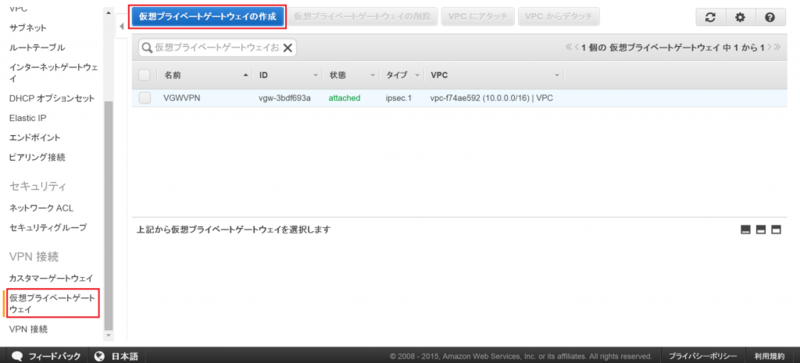The width and height of the screenshot is (800, 363).
Task: Select the VGWVPN row checkbox
Action: click(144, 98)
